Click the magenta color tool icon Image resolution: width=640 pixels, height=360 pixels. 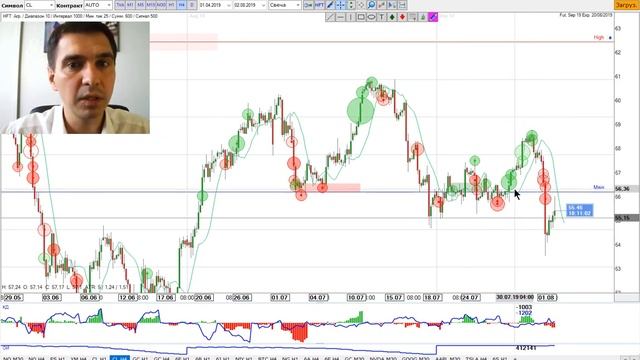tap(433, 17)
